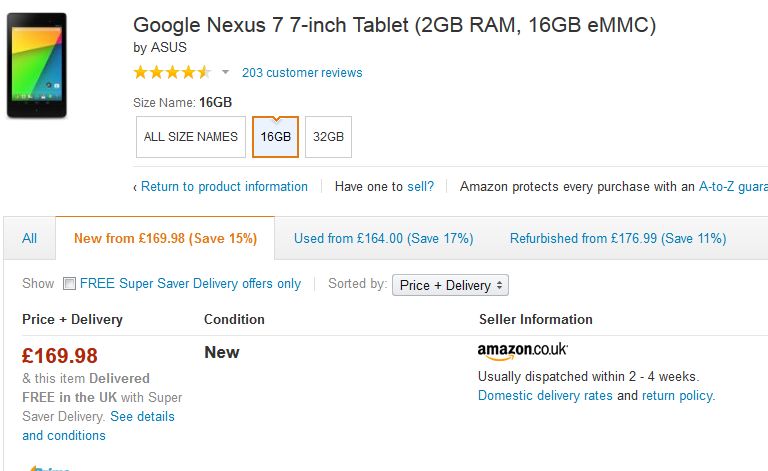The width and height of the screenshot is (768, 471).
Task: Open the Nexus 7 product thumbnail
Action: 37,65
